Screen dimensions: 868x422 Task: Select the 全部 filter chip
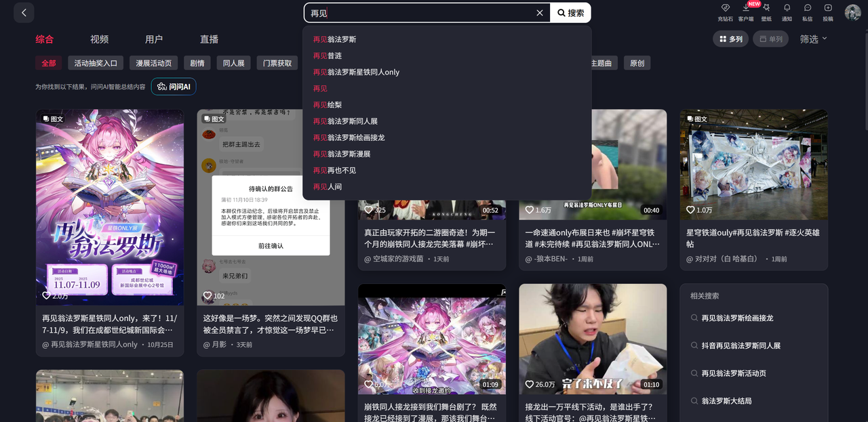coord(49,63)
